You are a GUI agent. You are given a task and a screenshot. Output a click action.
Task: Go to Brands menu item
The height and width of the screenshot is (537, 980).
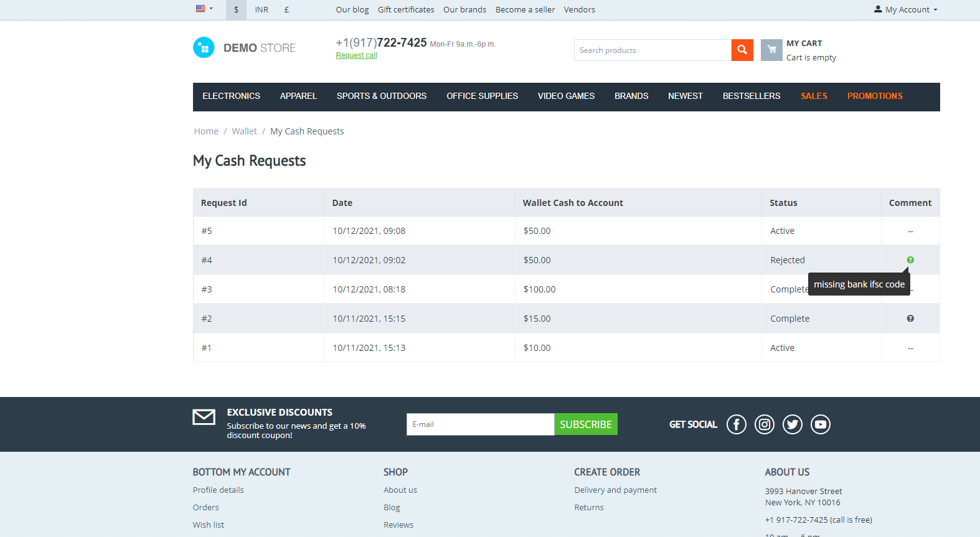coord(631,96)
